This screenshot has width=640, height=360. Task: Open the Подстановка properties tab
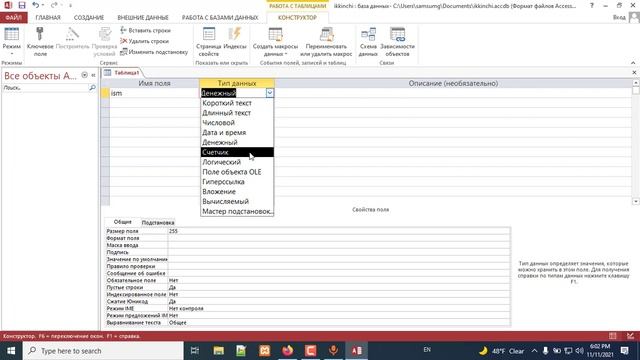158,222
